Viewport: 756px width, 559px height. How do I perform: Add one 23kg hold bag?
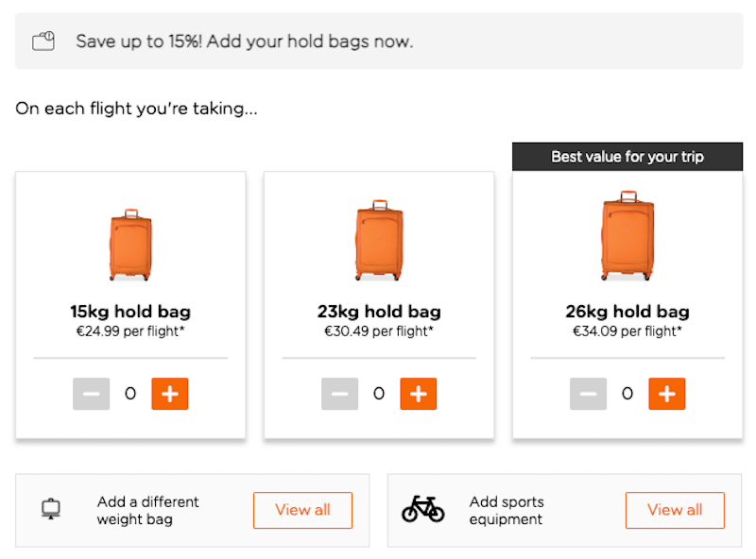[419, 394]
